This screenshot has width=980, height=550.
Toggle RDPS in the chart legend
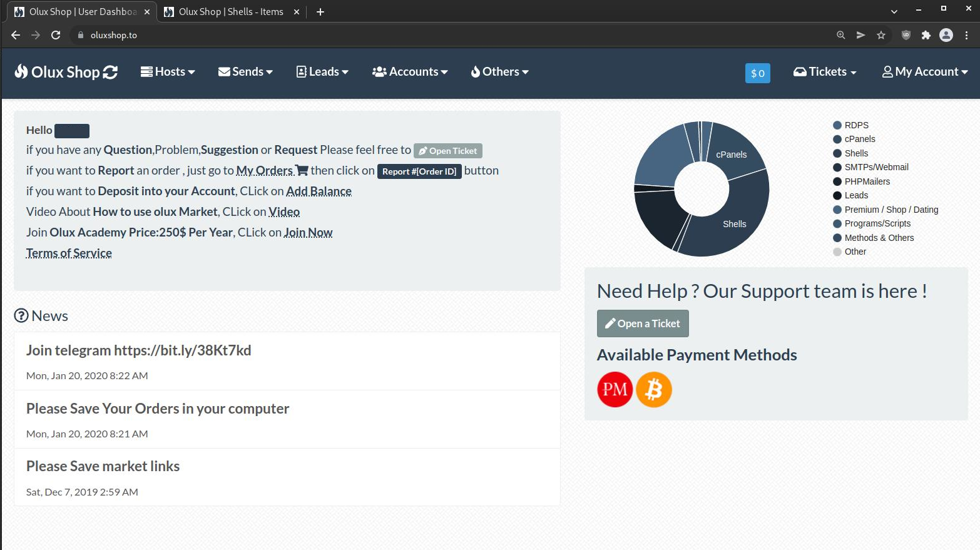pyautogui.click(x=850, y=125)
